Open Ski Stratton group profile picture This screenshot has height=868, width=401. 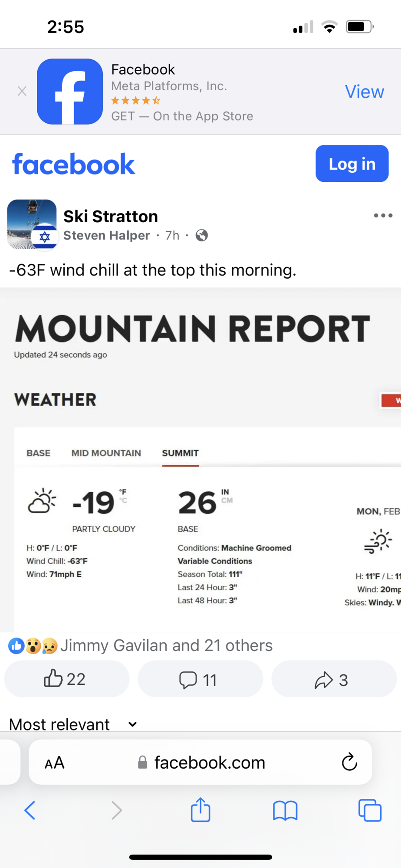[x=32, y=224]
